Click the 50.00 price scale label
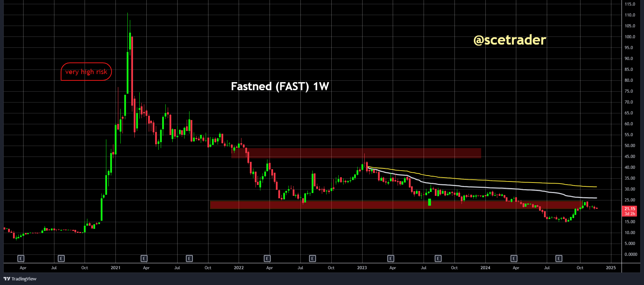 [630, 146]
